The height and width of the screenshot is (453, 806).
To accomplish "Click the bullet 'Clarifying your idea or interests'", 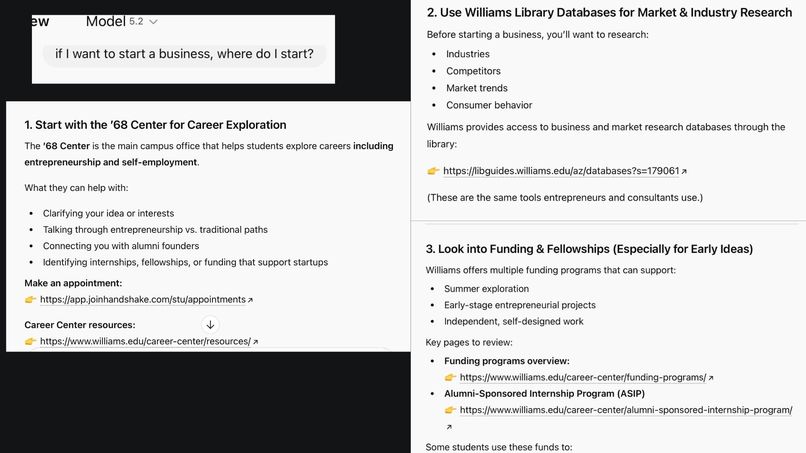I will [108, 213].
